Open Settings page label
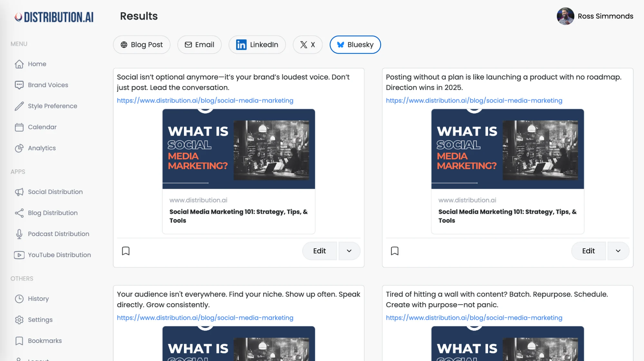644x361 pixels. (40, 320)
